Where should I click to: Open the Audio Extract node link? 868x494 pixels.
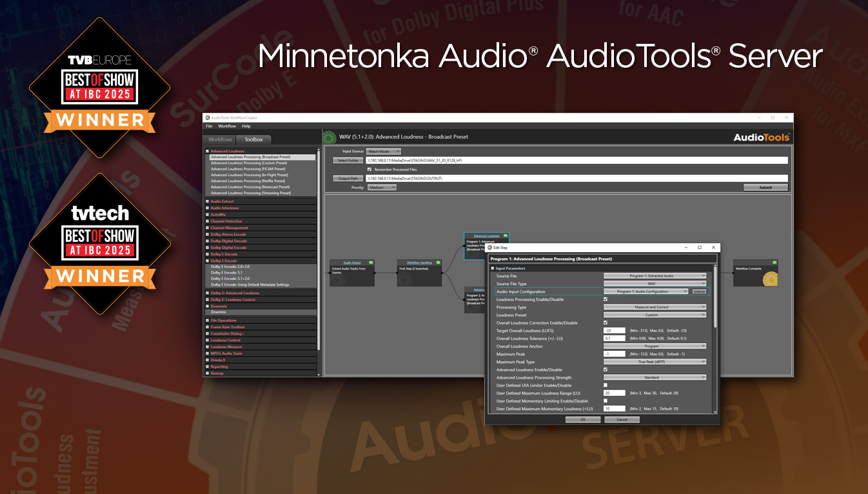click(x=352, y=262)
